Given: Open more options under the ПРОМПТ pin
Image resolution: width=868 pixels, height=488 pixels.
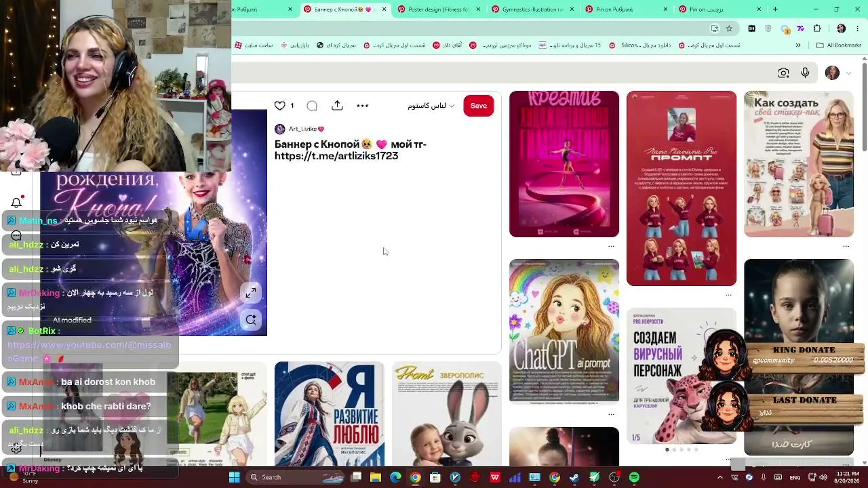Looking at the screenshot, I should [x=728, y=295].
